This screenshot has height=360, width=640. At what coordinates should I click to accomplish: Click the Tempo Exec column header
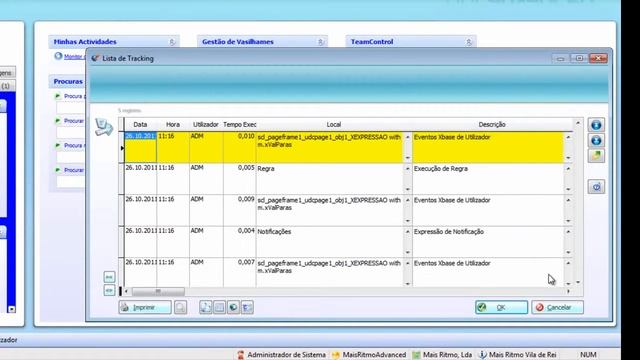click(x=240, y=124)
